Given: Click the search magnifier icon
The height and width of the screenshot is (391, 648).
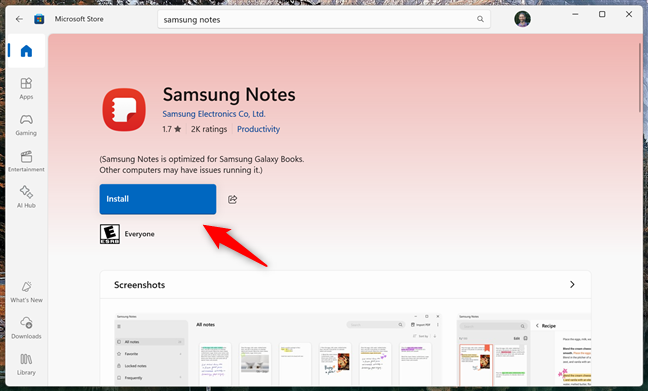Looking at the screenshot, I should coord(480,19).
